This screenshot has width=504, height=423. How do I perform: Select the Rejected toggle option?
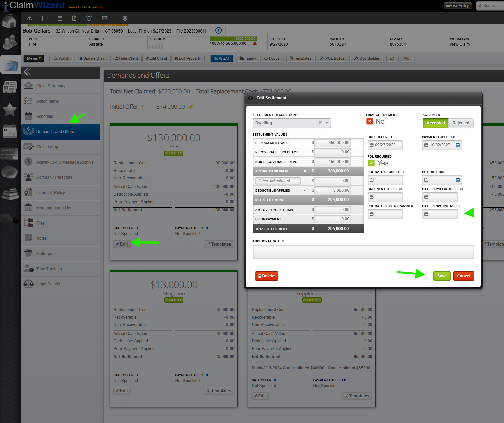461,123
